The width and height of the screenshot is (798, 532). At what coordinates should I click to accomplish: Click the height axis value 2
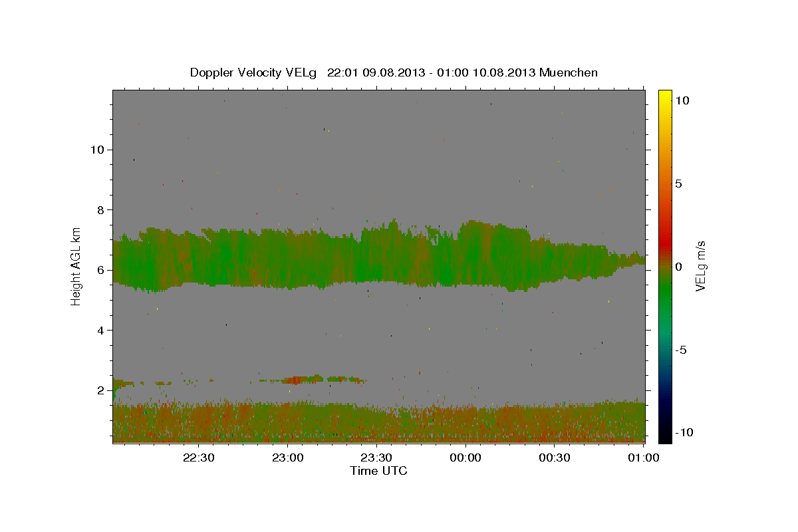101,390
